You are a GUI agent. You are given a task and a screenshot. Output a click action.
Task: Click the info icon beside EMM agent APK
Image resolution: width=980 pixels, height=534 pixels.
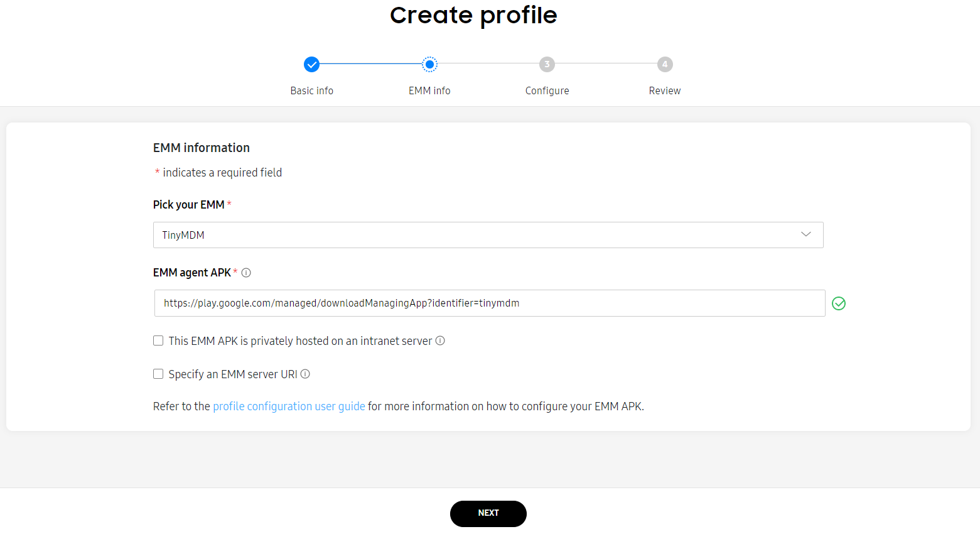point(246,273)
